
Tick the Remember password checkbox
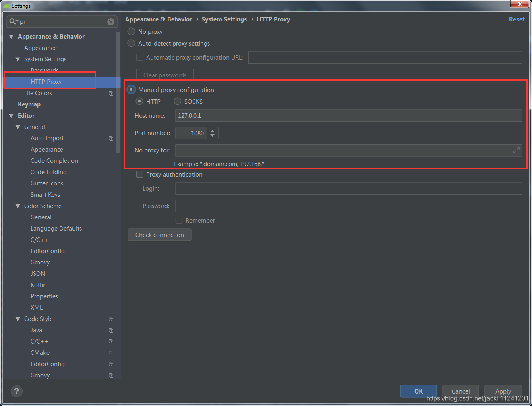[x=179, y=220]
